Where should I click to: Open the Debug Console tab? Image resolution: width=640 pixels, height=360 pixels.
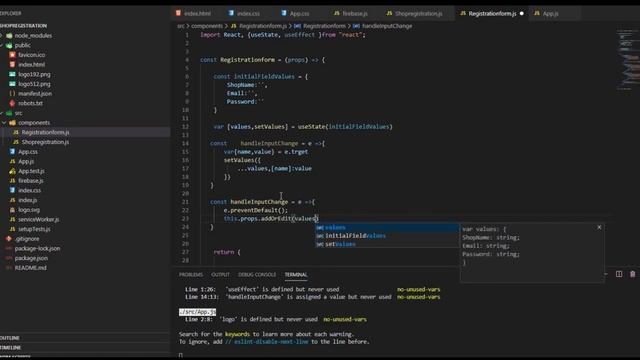pyautogui.click(x=257, y=275)
